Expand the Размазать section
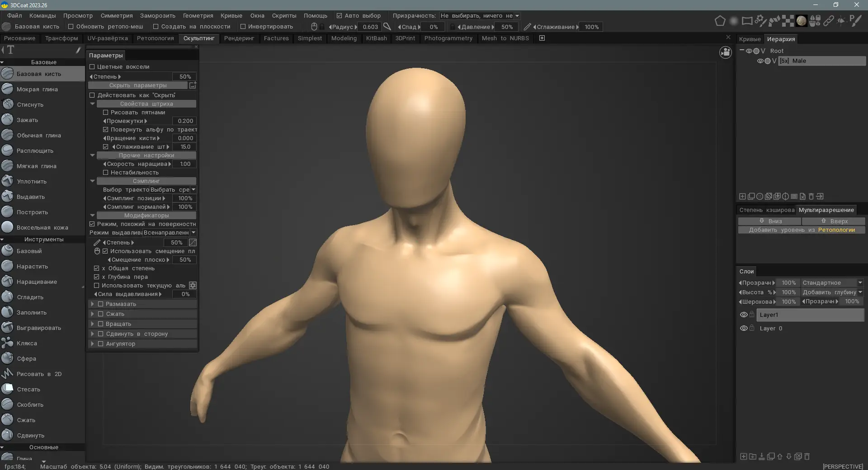The image size is (868, 470). pyautogui.click(x=92, y=304)
